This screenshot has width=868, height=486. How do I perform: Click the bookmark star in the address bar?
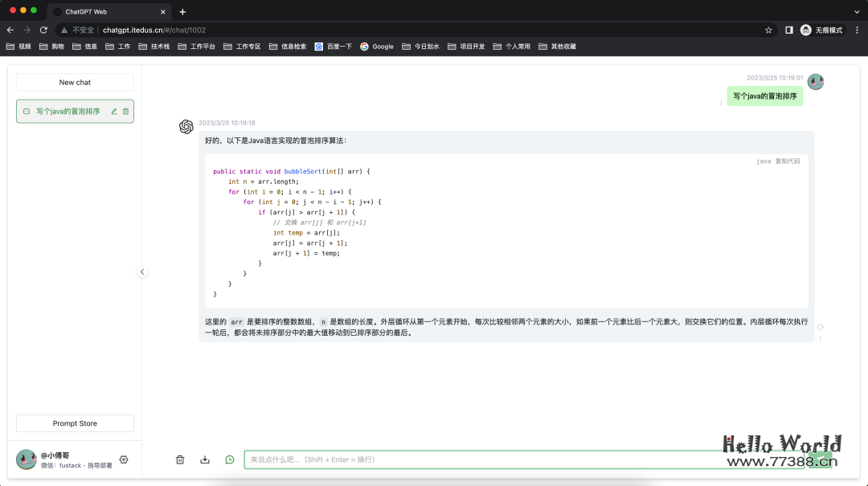pyautogui.click(x=768, y=29)
